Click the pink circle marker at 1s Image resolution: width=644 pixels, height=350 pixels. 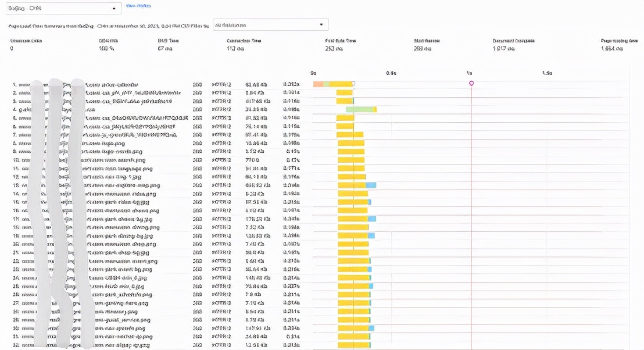pyautogui.click(x=471, y=83)
